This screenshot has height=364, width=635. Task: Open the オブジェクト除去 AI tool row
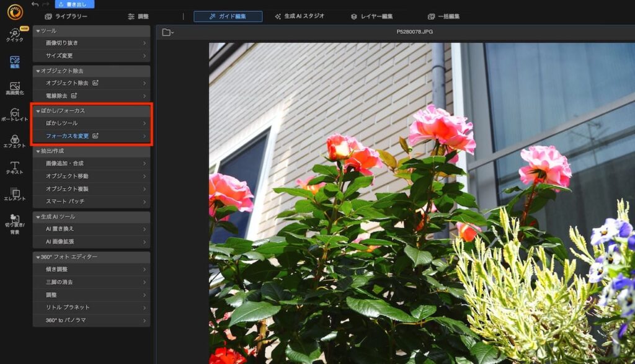(x=92, y=83)
